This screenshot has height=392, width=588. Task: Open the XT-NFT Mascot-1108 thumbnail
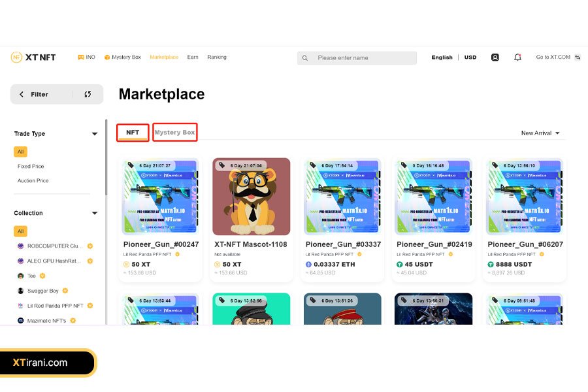pyautogui.click(x=252, y=197)
